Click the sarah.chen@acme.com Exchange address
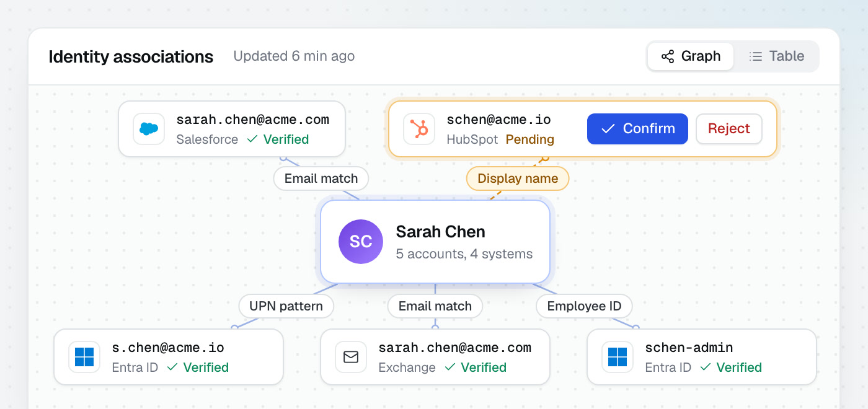868x409 pixels. [455, 348]
